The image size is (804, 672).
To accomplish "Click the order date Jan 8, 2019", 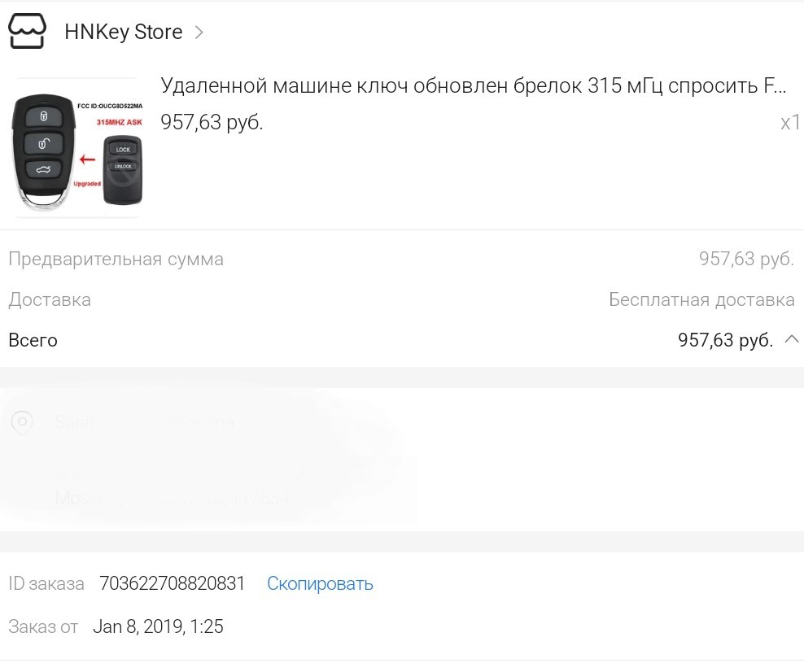I will tap(158, 626).
